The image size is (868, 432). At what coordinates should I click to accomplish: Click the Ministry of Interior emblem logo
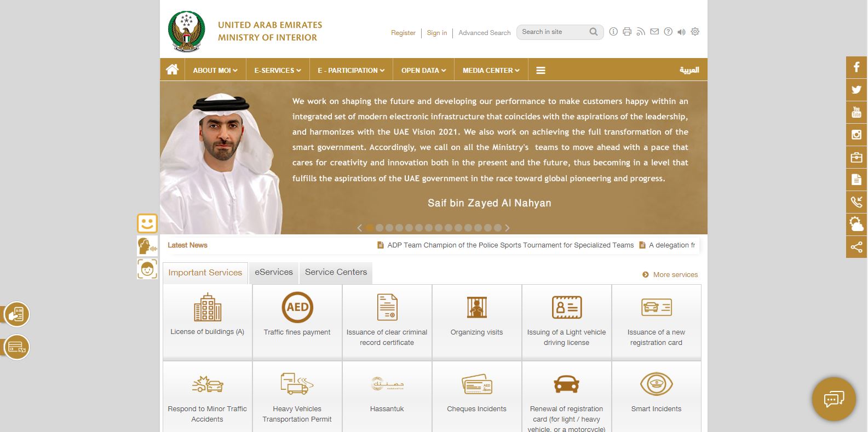click(187, 31)
